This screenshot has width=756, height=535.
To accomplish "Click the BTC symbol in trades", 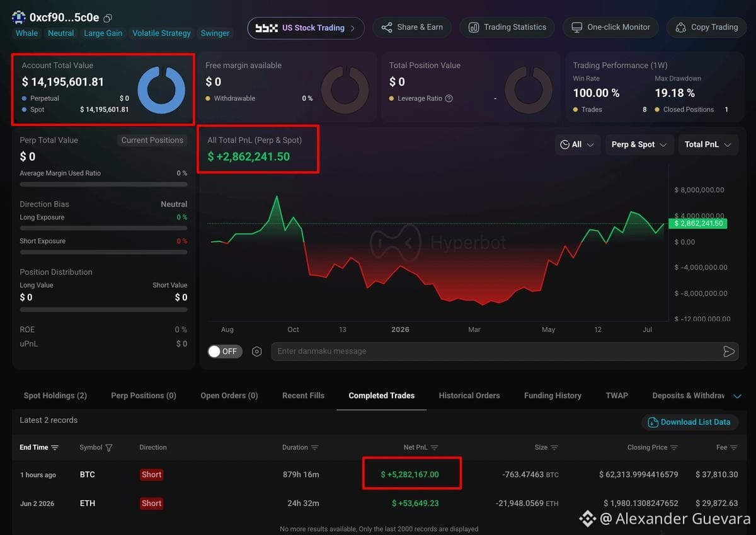I will (88, 475).
